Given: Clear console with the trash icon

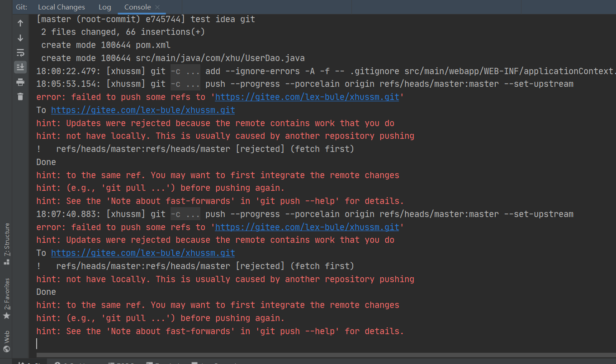Looking at the screenshot, I should click(x=20, y=96).
